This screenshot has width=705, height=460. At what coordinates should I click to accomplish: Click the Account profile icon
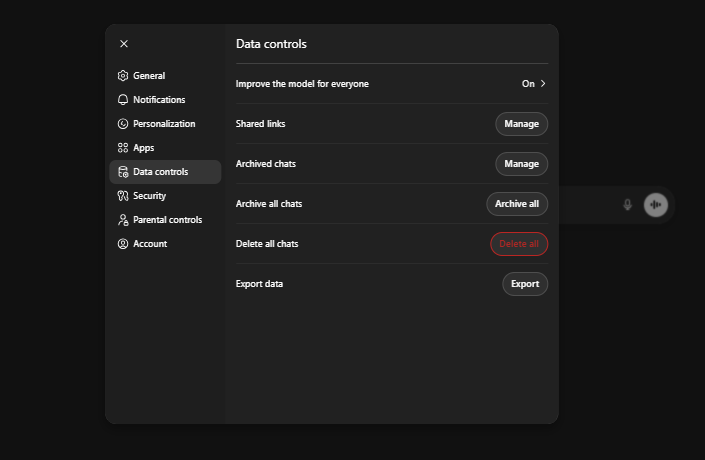(x=123, y=244)
